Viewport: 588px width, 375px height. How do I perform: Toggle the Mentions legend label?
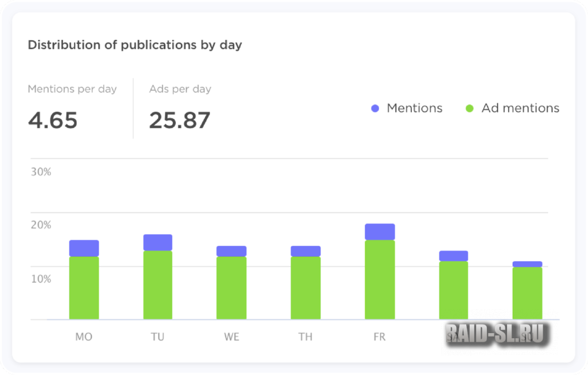pos(414,109)
